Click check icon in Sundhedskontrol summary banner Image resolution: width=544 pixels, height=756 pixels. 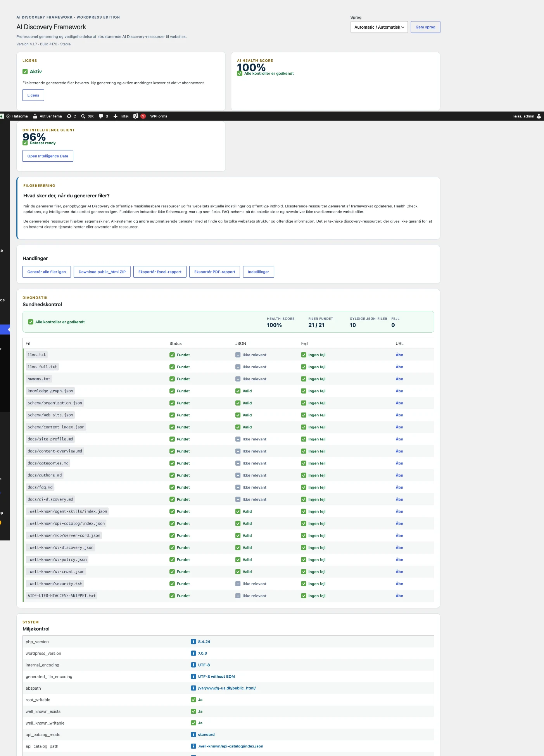(31, 322)
